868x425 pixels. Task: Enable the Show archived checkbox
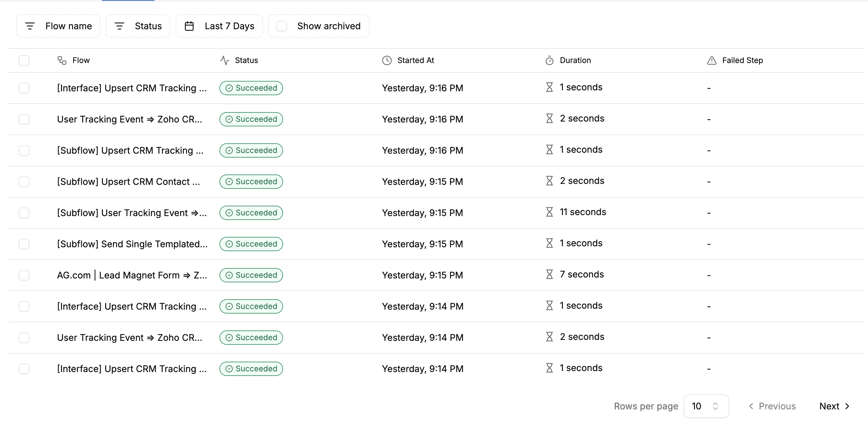pyautogui.click(x=282, y=26)
